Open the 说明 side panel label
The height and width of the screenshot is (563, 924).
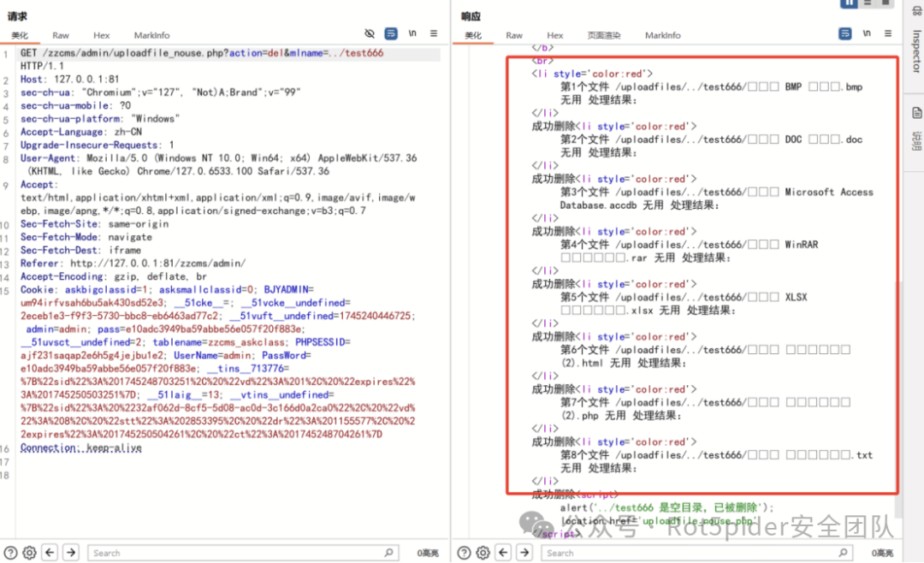click(916, 141)
